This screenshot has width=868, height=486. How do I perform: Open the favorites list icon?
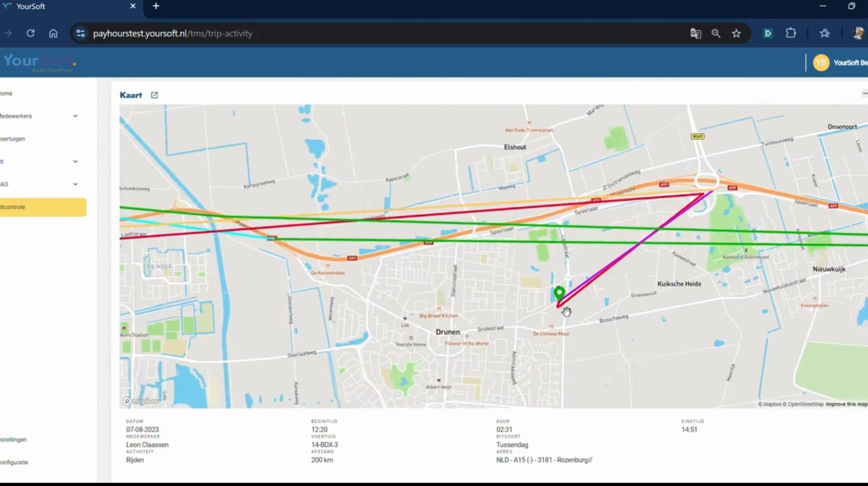click(x=824, y=33)
